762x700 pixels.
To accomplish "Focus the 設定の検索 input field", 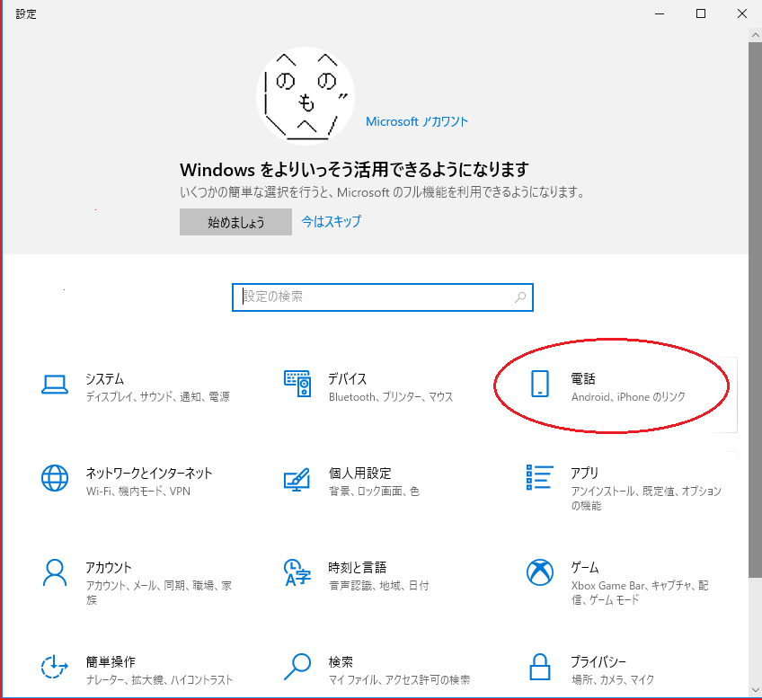I will click(x=383, y=297).
